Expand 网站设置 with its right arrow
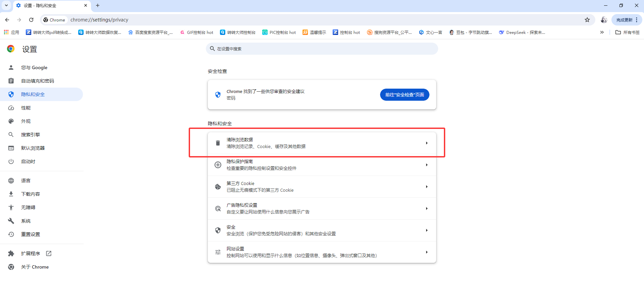Viewport: 644px width, 281px height. (x=426, y=252)
